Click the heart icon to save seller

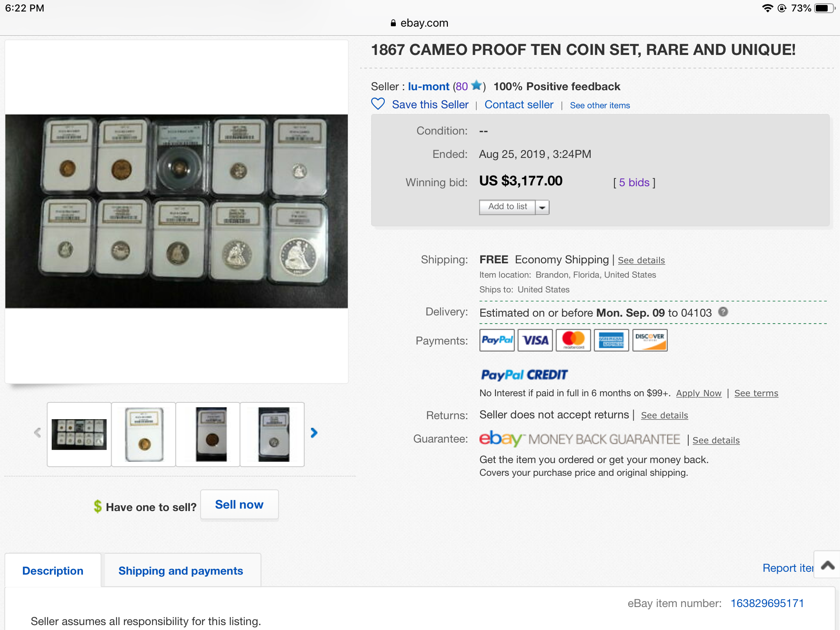click(378, 104)
